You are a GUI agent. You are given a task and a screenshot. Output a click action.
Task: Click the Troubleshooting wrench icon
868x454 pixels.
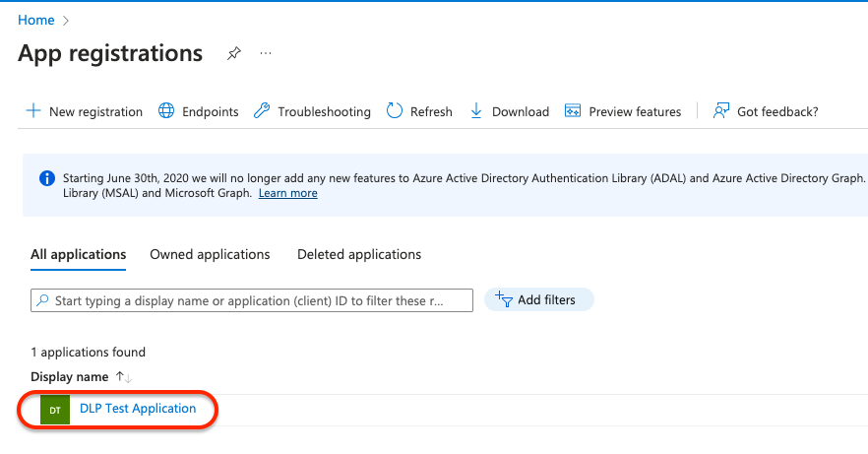(x=262, y=110)
